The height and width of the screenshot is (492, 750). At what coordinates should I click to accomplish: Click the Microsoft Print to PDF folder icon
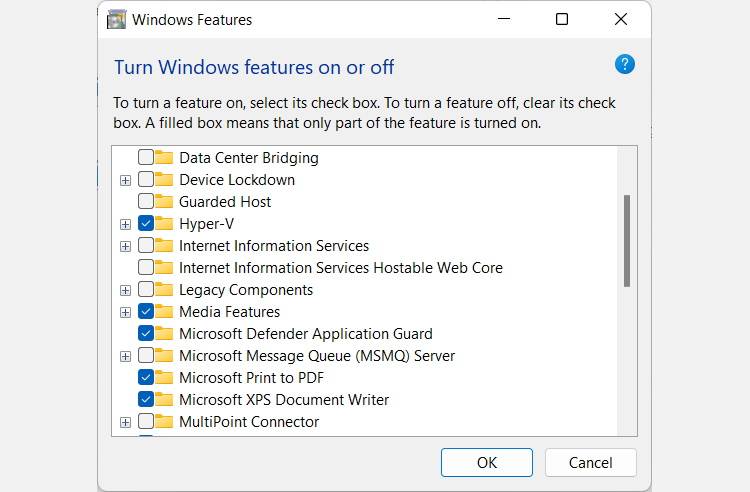point(164,378)
